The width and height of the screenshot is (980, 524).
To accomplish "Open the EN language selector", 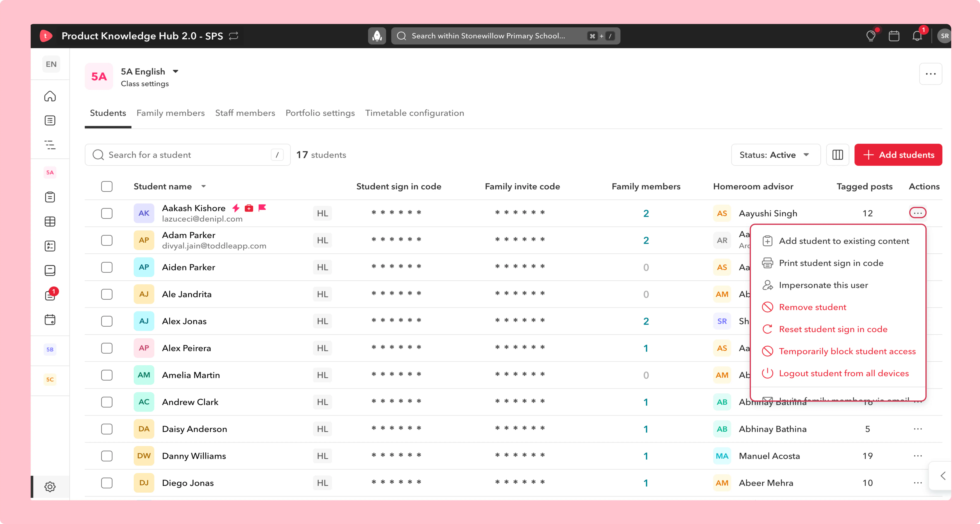I will pos(51,64).
